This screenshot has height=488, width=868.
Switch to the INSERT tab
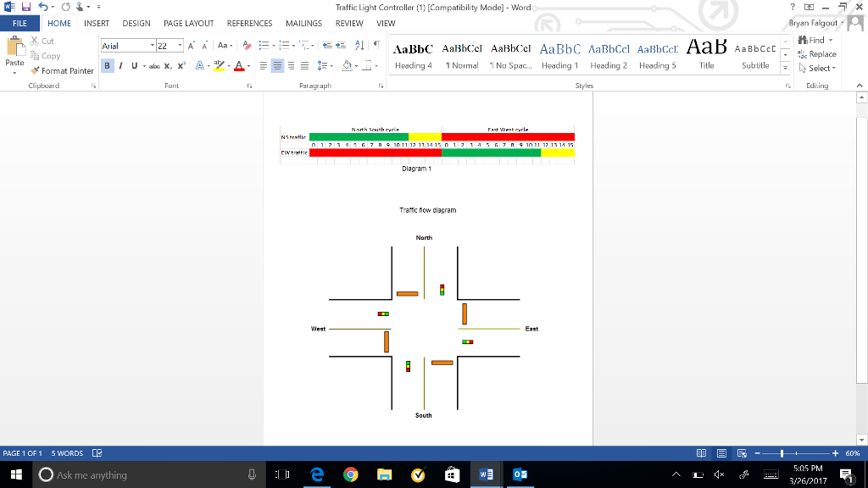97,23
